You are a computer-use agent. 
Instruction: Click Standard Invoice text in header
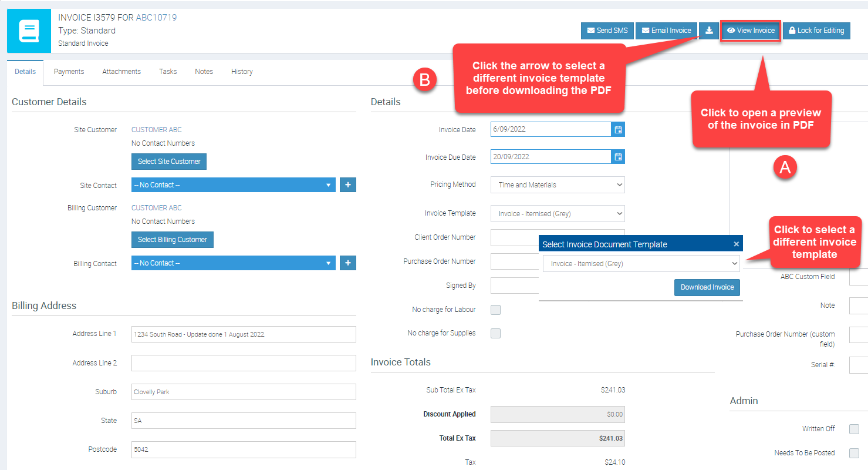pos(83,43)
